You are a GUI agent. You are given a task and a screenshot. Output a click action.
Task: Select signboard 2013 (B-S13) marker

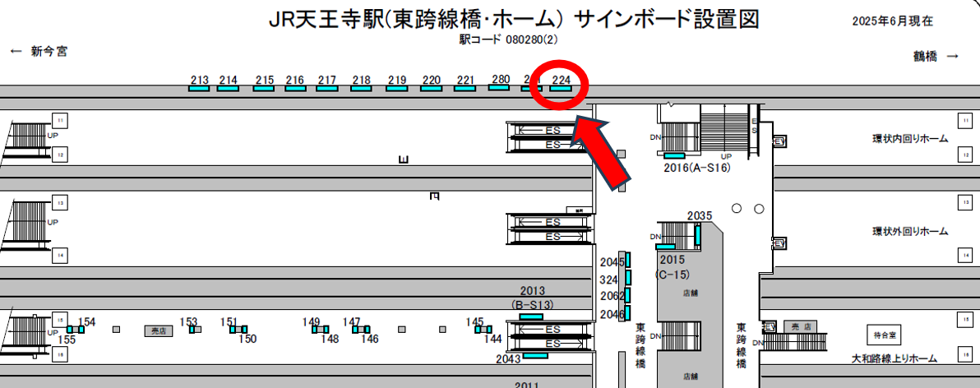532,316
